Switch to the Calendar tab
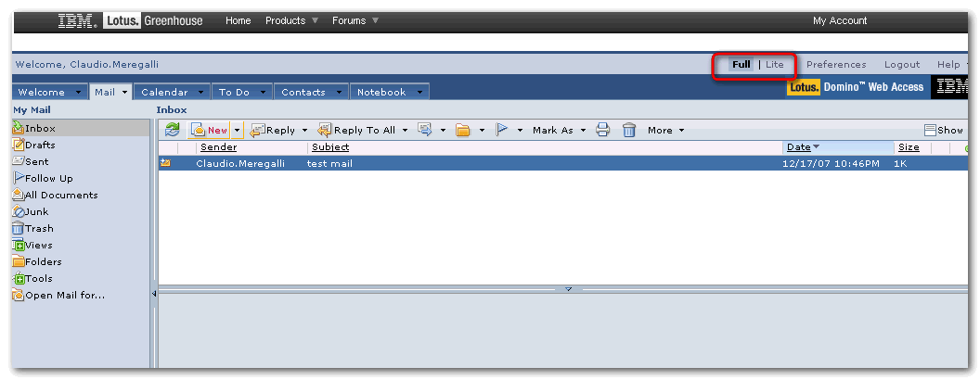 [164, 92]
